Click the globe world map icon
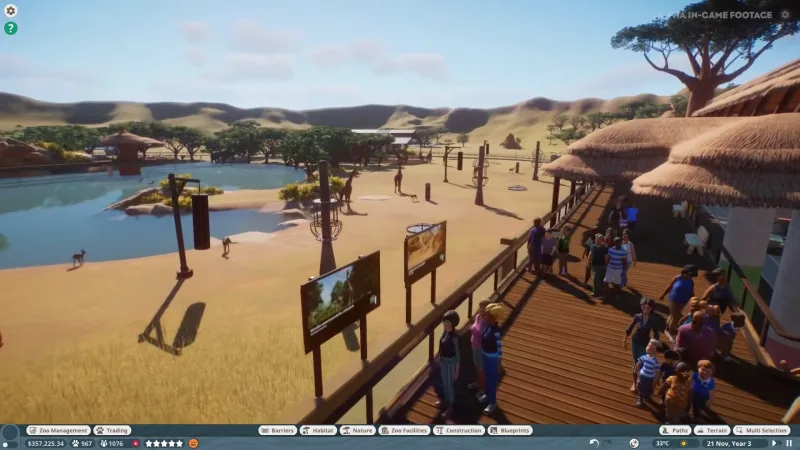This screenshot has width=800, height=450. (x=634, y=443)
